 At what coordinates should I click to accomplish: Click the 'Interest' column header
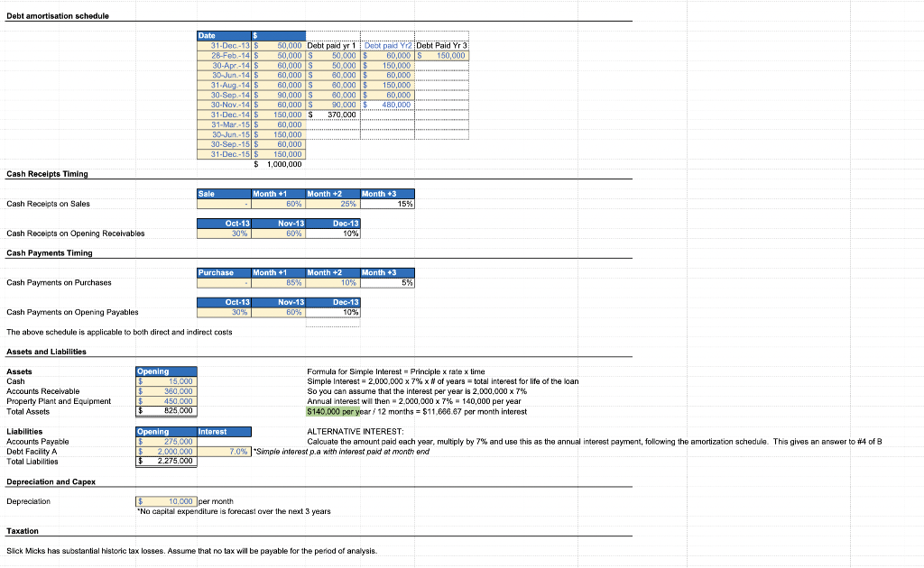[224, 432]
